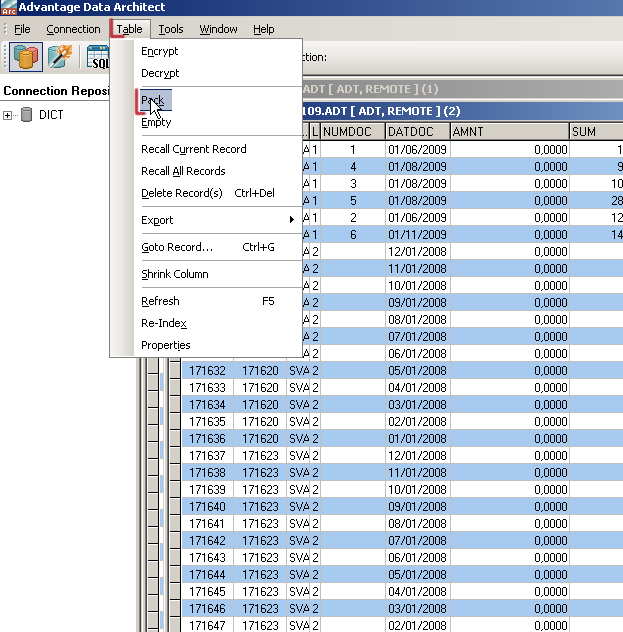The height and width of the screenshot is (632, 623).
Task: Choose Recall All Records
Action: coord(218,171)
